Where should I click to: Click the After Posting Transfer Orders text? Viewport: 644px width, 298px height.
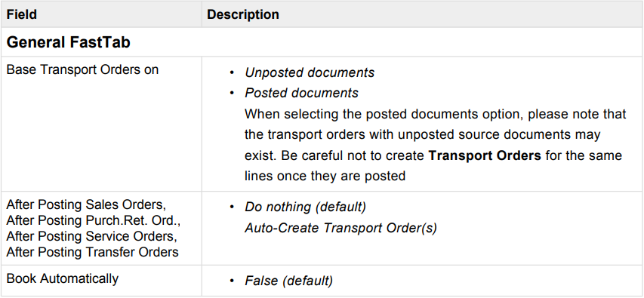click(92, 251)
